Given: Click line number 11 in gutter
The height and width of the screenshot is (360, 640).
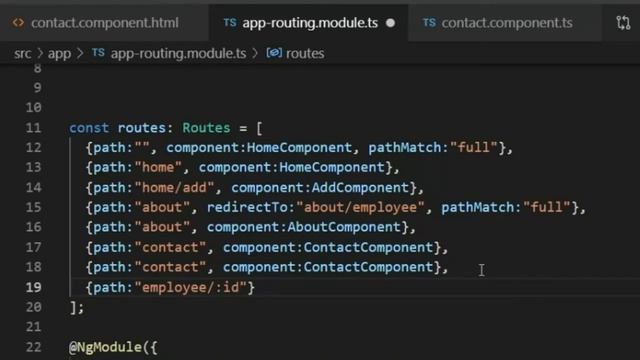Looking at the screenshot, I should (33, 128).
